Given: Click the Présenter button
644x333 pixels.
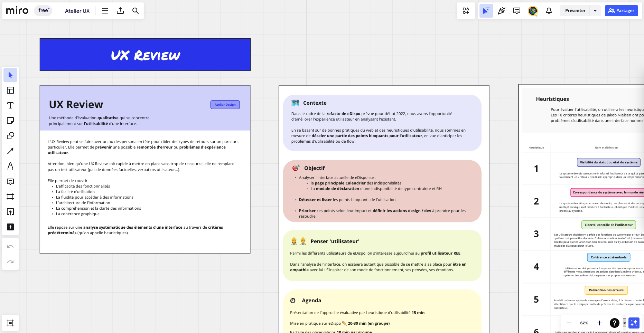Looking at the screenshot, I should coord(575,11).
